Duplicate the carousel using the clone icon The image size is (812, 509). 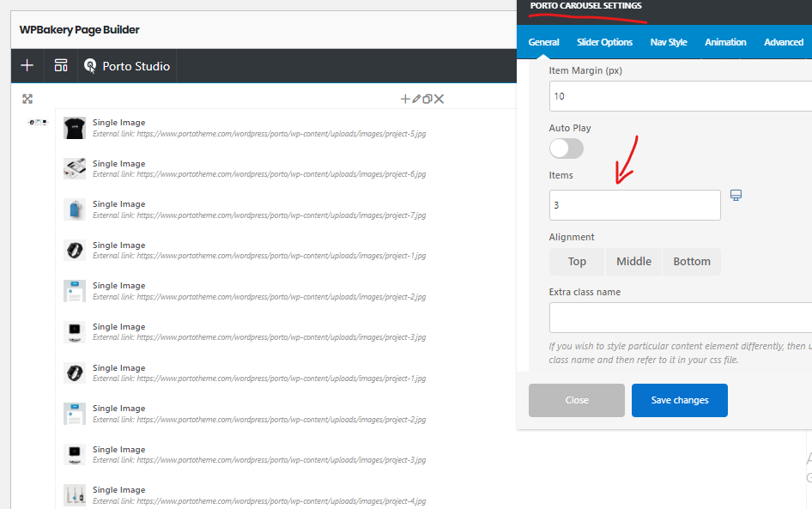tap(427, 99)
